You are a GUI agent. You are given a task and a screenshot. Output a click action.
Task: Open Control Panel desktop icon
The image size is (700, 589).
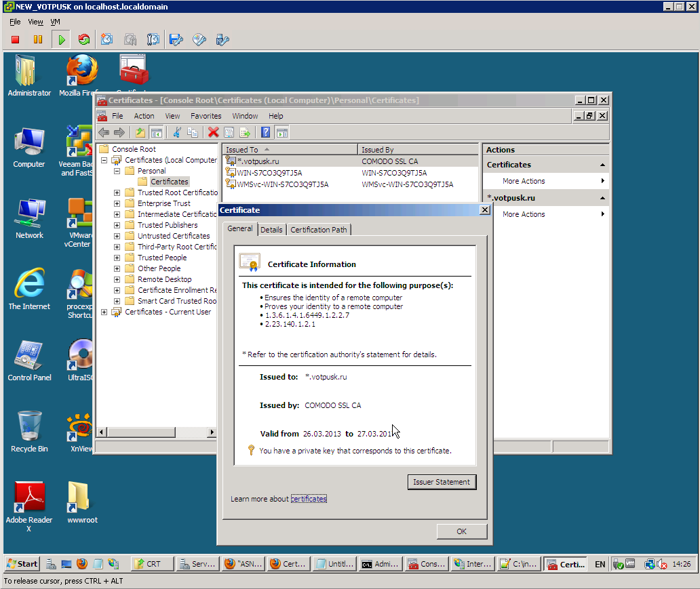point(29,360)
